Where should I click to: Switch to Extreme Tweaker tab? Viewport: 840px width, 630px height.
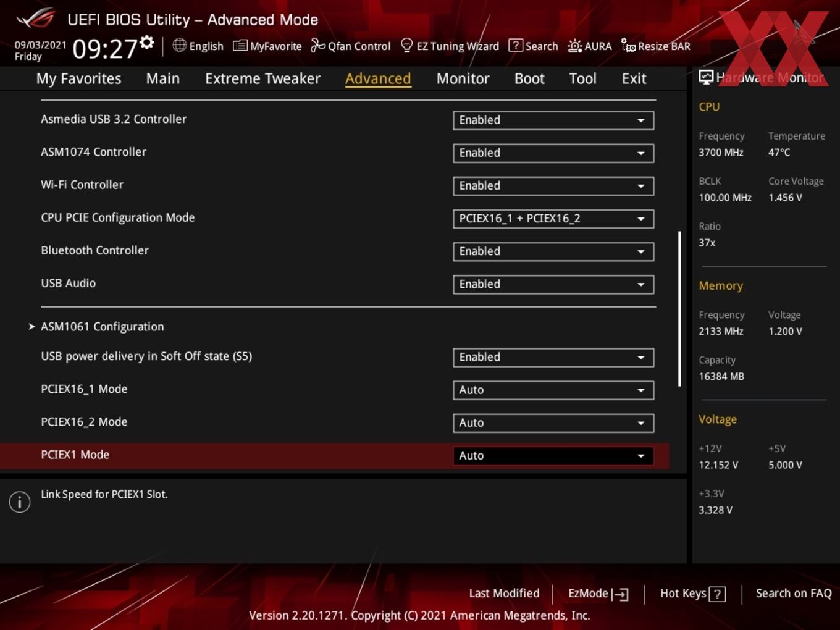click(262, 78)
